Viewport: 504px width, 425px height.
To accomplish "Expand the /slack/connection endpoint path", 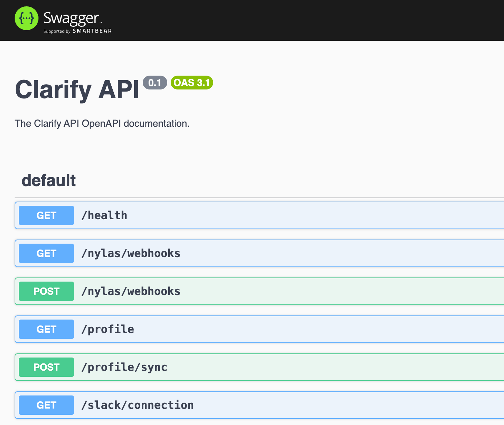I will pos(137,405).
